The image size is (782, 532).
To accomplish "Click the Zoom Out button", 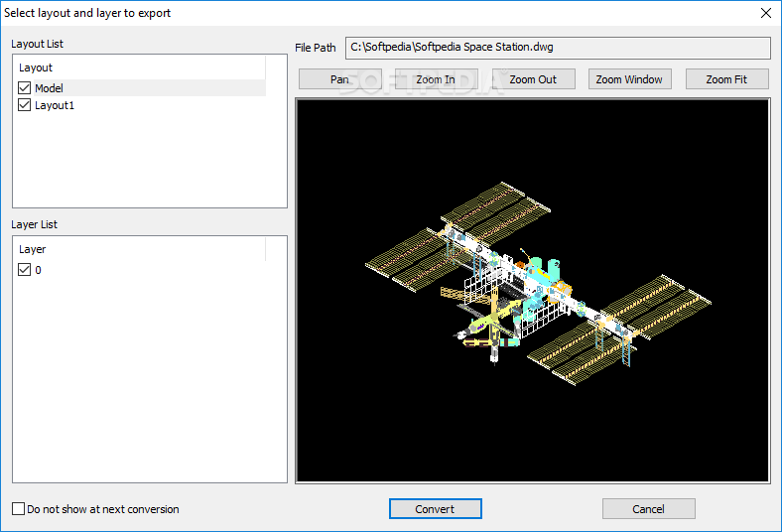I will [x=533, y=79].
